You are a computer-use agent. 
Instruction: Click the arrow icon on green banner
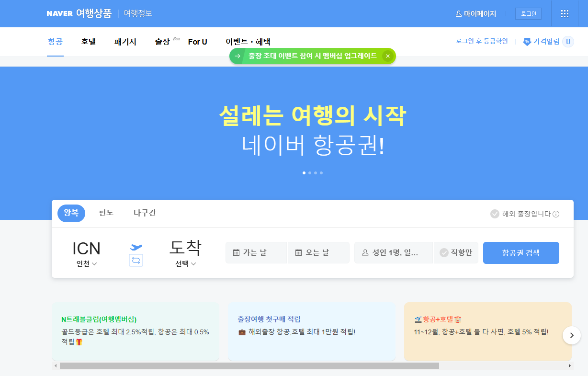tap(237, 56)
